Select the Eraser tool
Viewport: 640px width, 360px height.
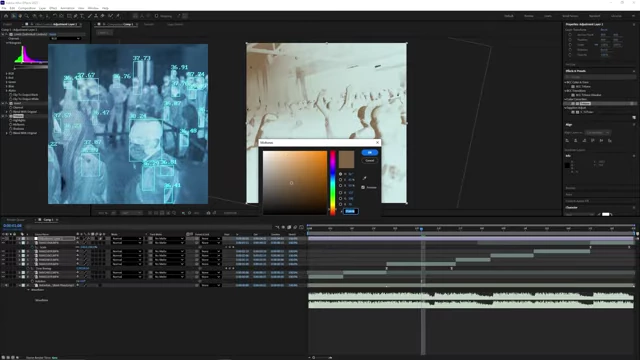102,16
